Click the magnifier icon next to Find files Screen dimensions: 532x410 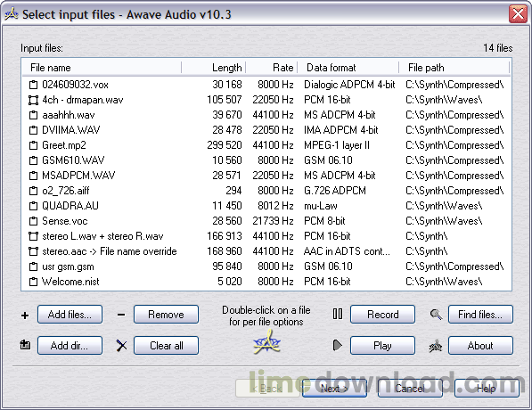436,315
